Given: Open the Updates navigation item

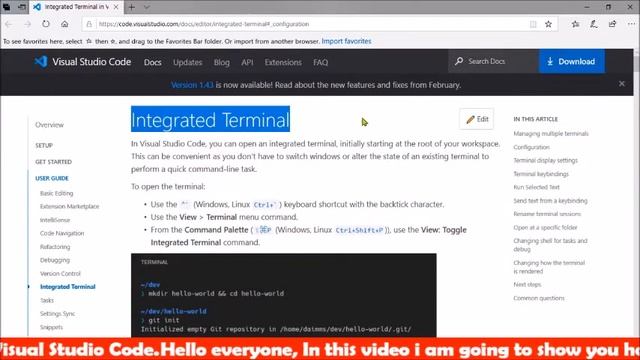Looking at the screenshot, I should coord(187,62).
